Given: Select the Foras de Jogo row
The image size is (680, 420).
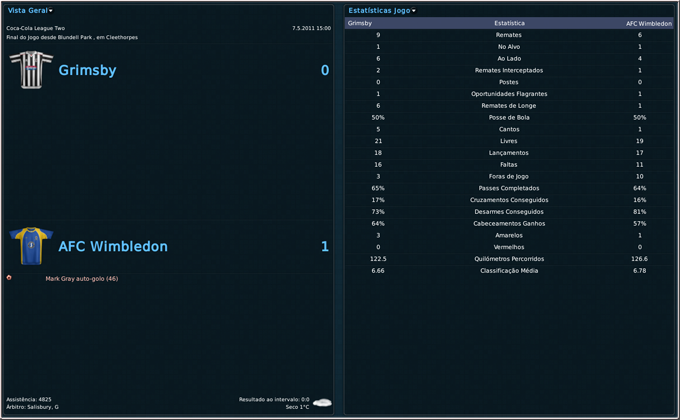Looking at the screenshot, I should (x=508, y=176).
